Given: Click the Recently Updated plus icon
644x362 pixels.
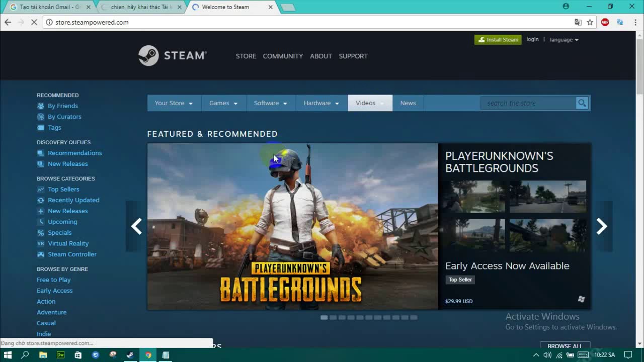Looking at the screenshot, I should pos(41,200).
